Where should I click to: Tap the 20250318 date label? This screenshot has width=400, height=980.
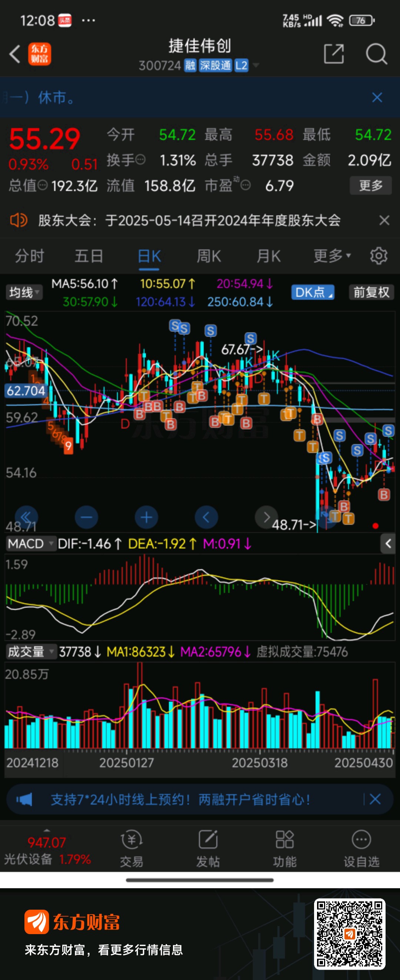click(x=260, y=763)
